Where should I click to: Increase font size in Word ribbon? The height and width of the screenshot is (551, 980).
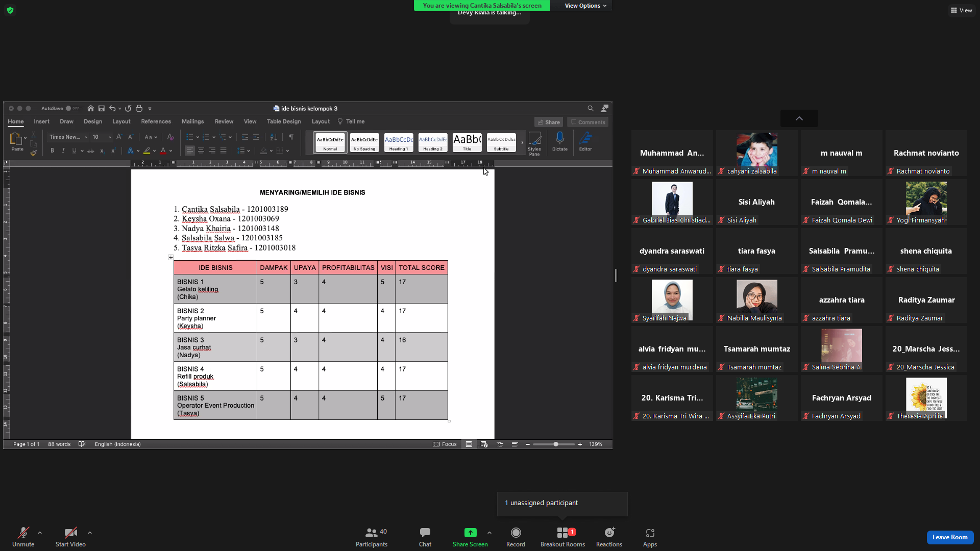[119, 137]
